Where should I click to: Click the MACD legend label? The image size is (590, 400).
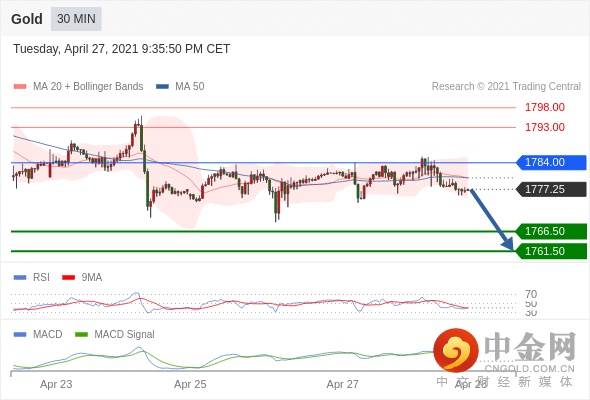(48, 335)
